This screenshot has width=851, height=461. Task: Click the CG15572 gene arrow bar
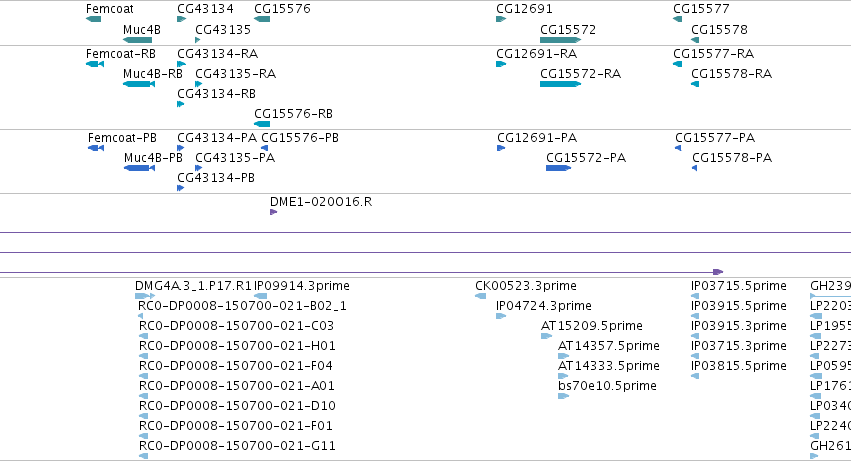click(561, 40)
